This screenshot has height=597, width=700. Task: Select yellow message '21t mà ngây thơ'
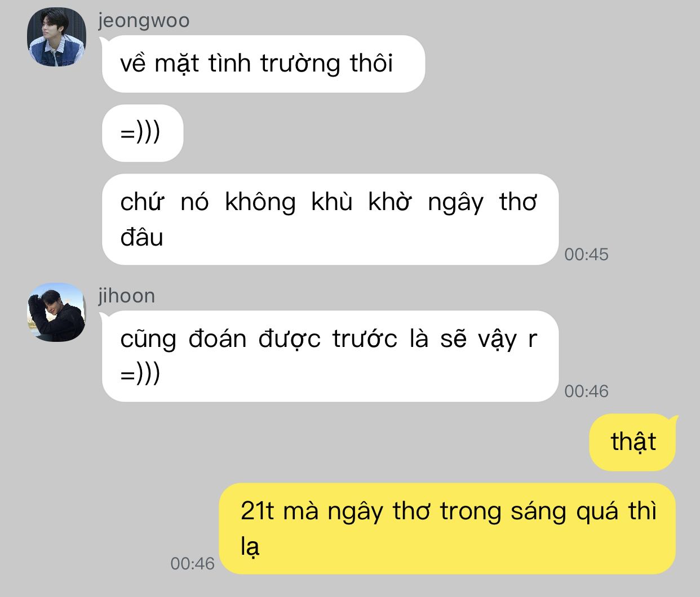(447, 529)
